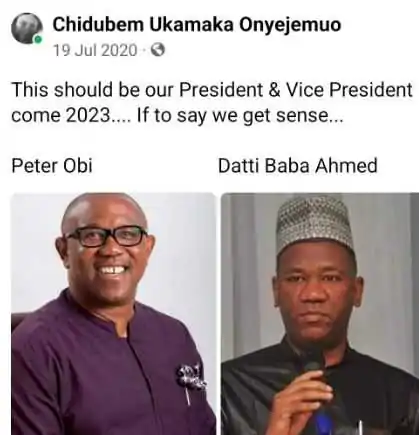The height and width of the screenshot is (435, 419).
Task: Open Chidubem Ukamaka Onyejemuo's profile name
Action: pos(197,25)
